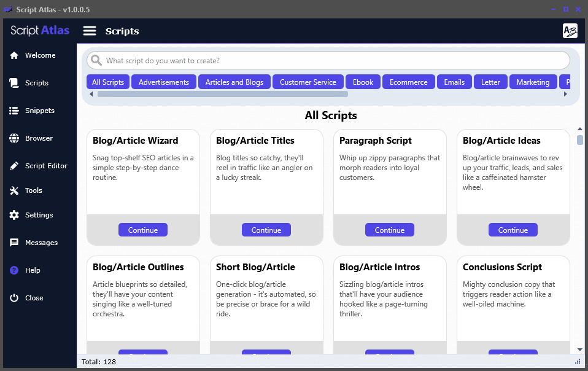Open the Settings gear icon

tap(14, 214)
